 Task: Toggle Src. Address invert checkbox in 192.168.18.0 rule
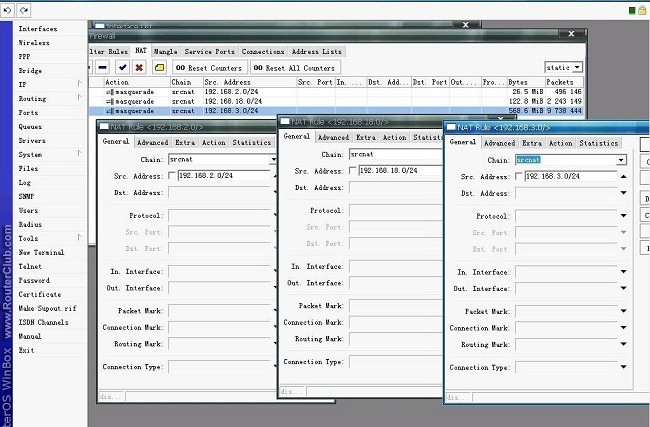pyautogui.click(x=353, y=171)
